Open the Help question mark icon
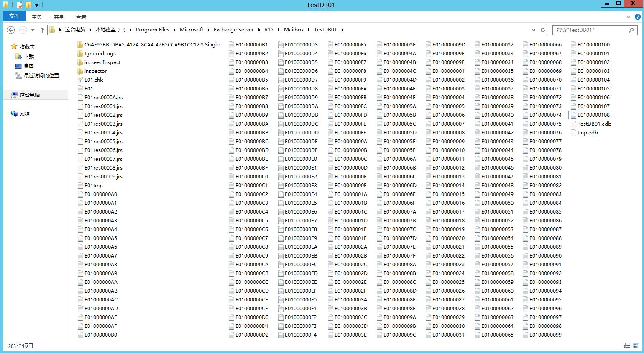 [638, 17]
